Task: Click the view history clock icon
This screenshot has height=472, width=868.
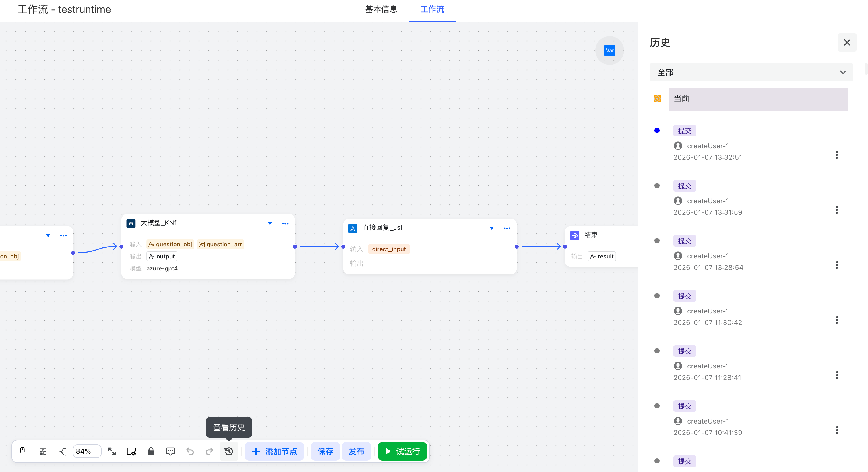Action: pos(229,451)
